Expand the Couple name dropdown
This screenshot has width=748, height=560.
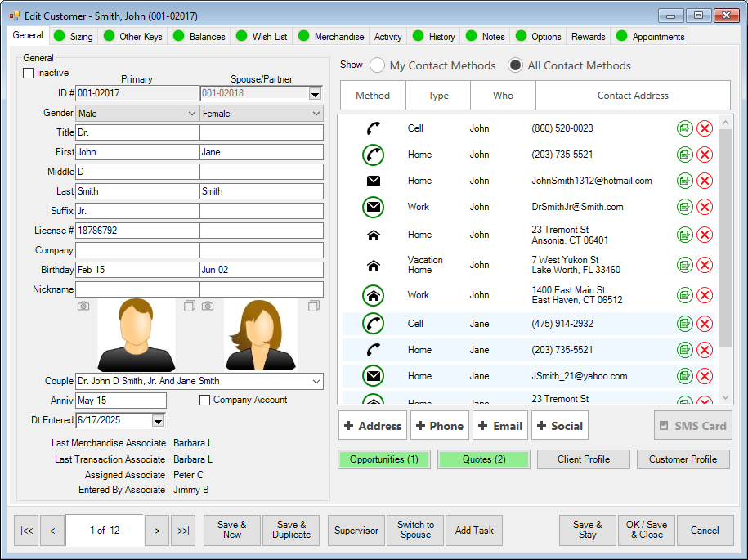[316, 381]
